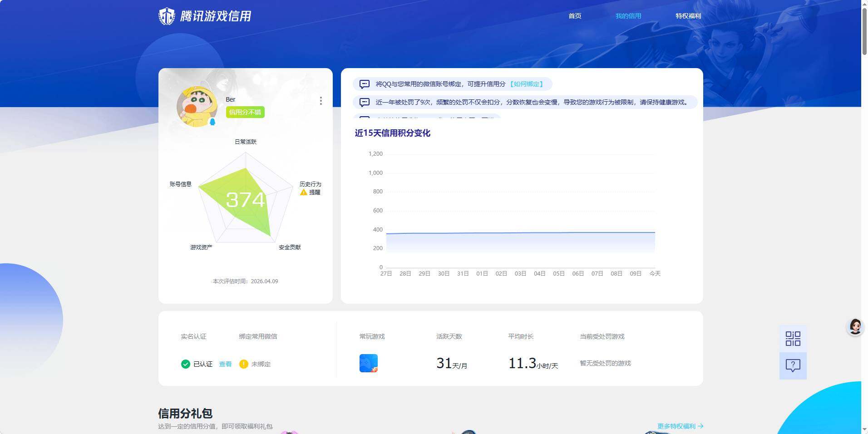Open the three-dot options menu on the credit card
Screen dimensions: 868x434
click(321, 101)
